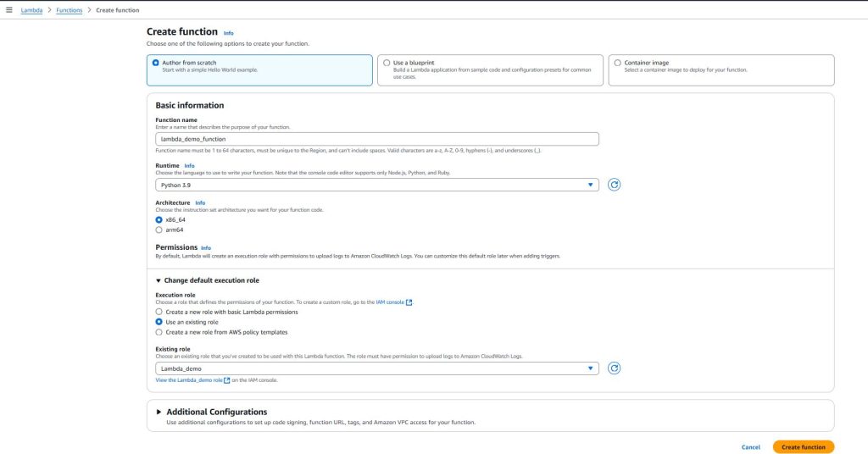Expand Additional Configurations section
This screenshot has height=454, width=868.
tap(159, 412)
